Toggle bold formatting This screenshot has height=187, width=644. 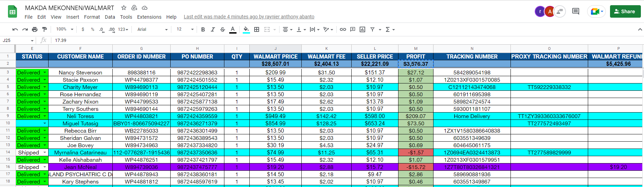coord(203,29)
